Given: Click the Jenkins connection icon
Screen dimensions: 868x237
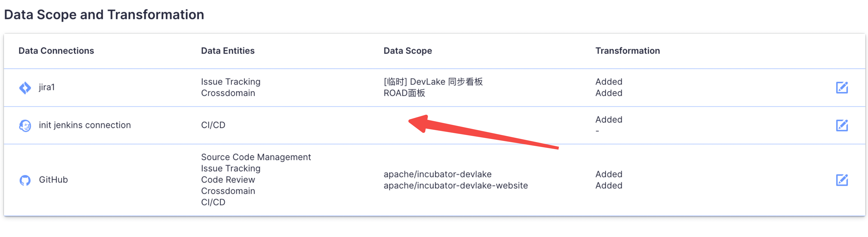Looking at the screenshot, I should pos(25,125).
